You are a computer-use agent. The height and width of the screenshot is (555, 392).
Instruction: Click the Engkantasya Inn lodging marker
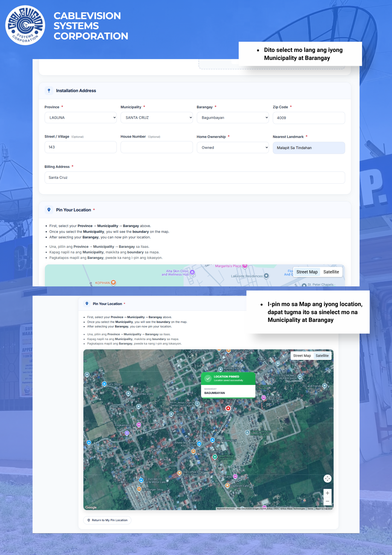[x=139, y=425]
